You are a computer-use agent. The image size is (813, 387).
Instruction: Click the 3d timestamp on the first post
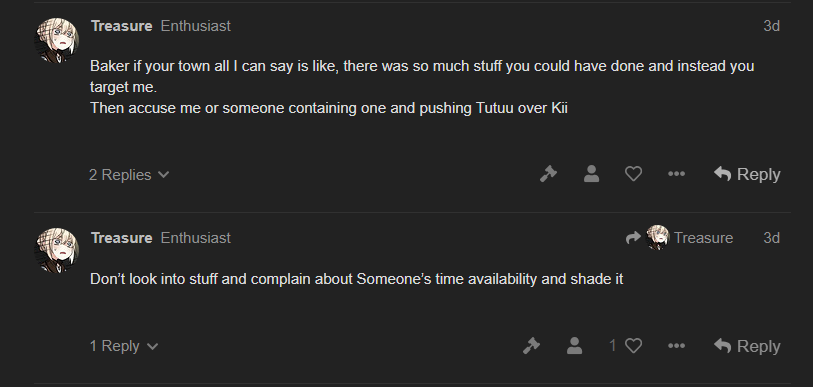click(x=772, y=26)
